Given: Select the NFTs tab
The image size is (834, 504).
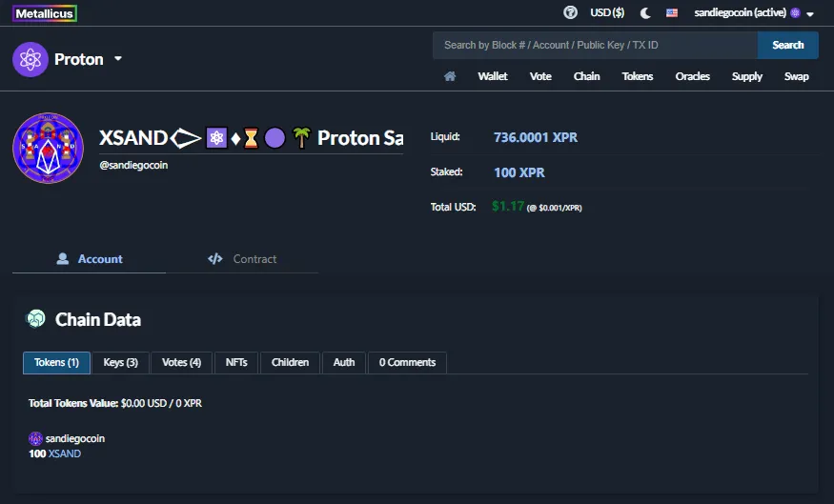Looking at the screenshot, I should point(236,363).
